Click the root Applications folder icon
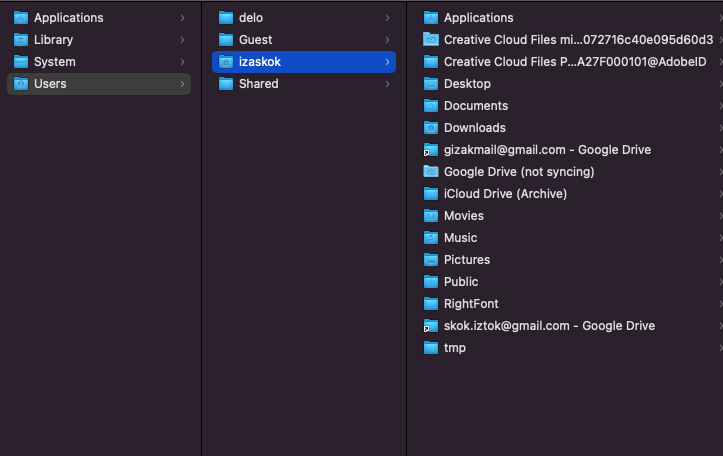 point(21,18)
